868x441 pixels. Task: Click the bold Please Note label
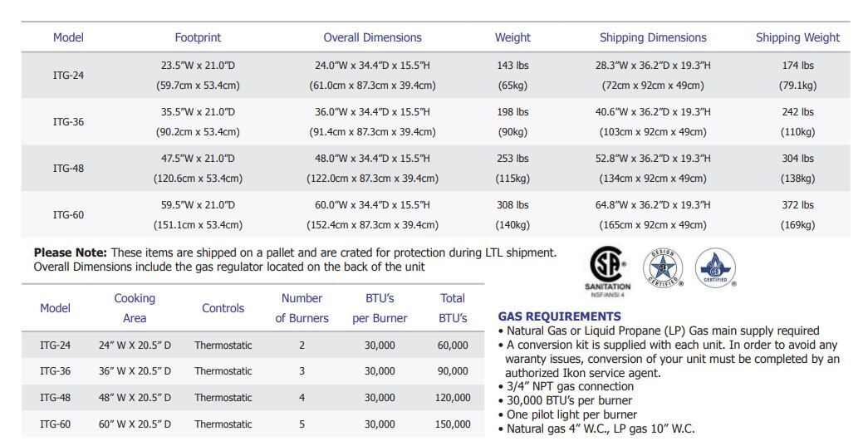[x=70, y=252]
